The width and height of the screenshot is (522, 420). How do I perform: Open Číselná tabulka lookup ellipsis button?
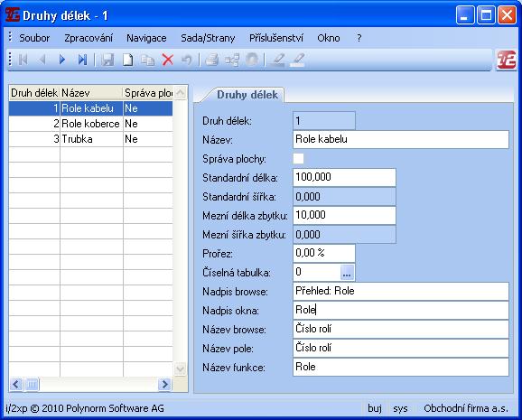coord(347,272)
